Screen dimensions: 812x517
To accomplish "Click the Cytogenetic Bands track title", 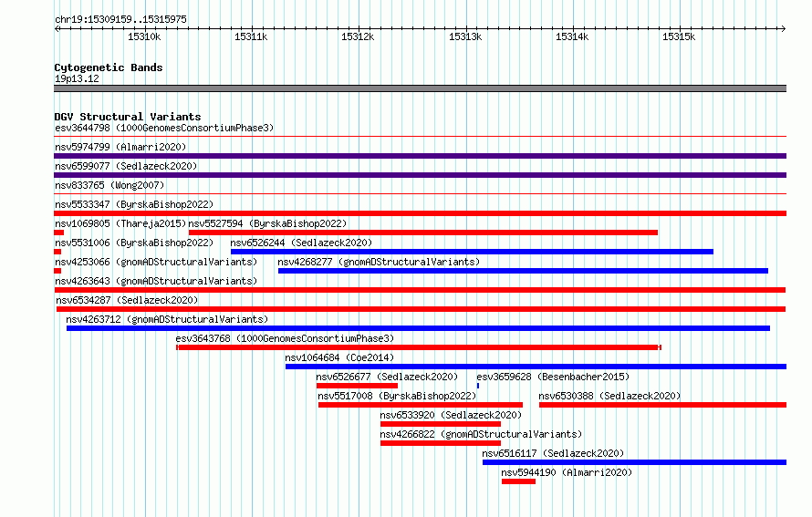I will (109, 67).
